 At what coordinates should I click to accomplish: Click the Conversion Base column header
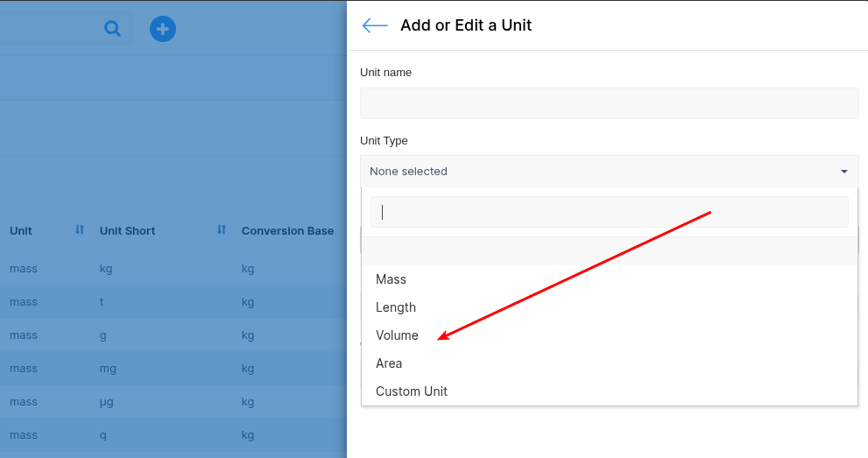287,231
